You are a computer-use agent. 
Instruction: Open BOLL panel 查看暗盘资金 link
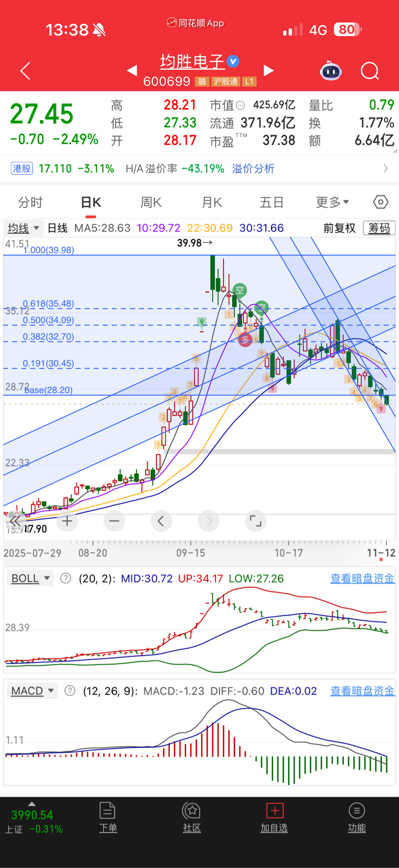click(x=363, y=578)
